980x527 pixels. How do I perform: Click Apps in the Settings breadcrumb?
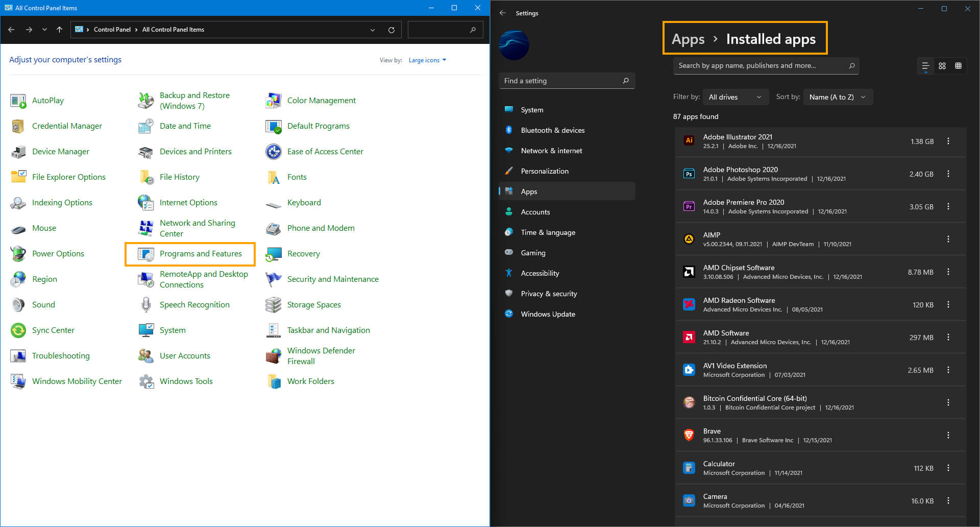click(x=688, y=39)
